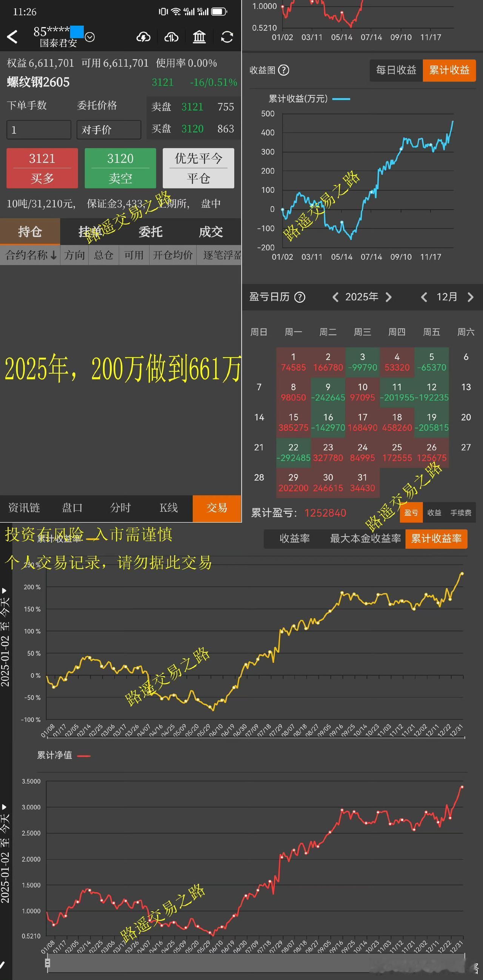Select the 累计收益率 chart option

[x=436, y=538]
